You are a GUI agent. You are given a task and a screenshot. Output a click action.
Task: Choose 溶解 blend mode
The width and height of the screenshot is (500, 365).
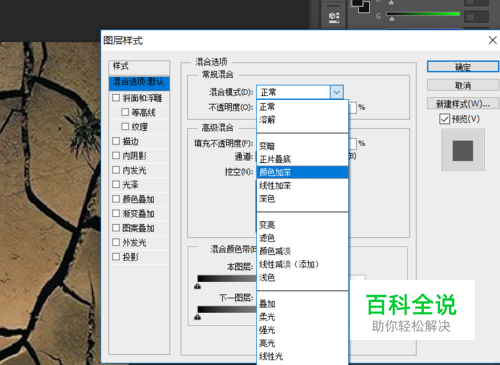(302, 120)
